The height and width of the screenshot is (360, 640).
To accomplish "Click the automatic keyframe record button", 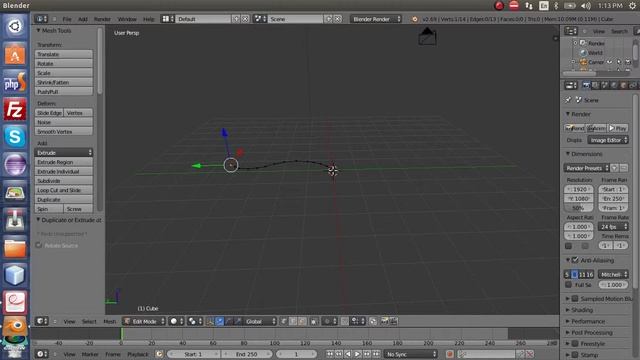I will pos(450,354).
